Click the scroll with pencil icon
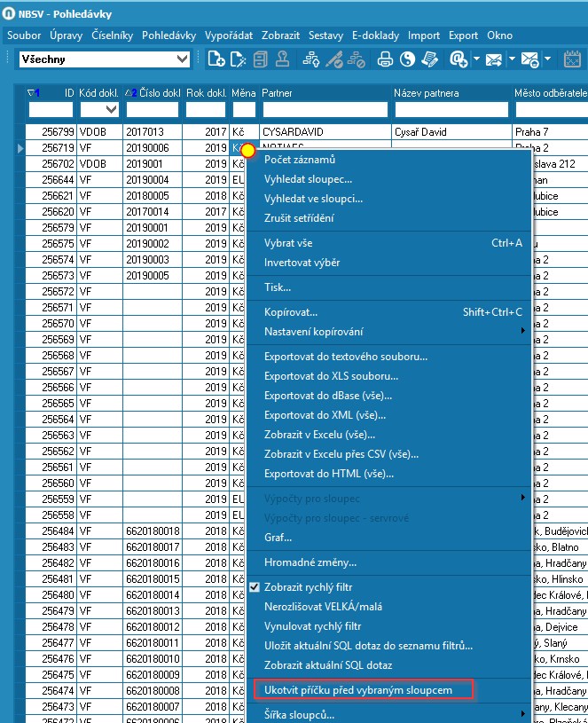 pos(429,59)
